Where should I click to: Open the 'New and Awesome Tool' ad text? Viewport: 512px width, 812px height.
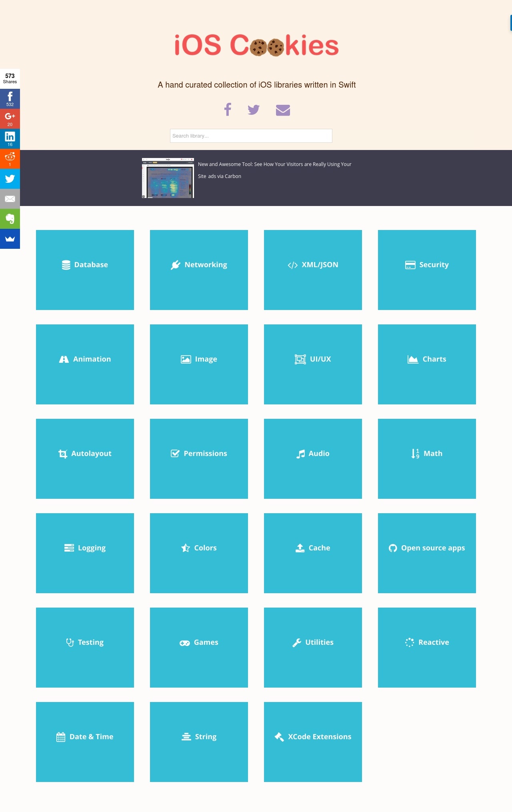coord(275,170)
